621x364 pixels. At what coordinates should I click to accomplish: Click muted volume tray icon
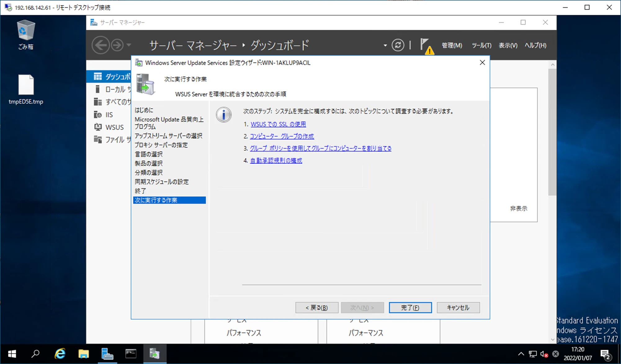544,354
